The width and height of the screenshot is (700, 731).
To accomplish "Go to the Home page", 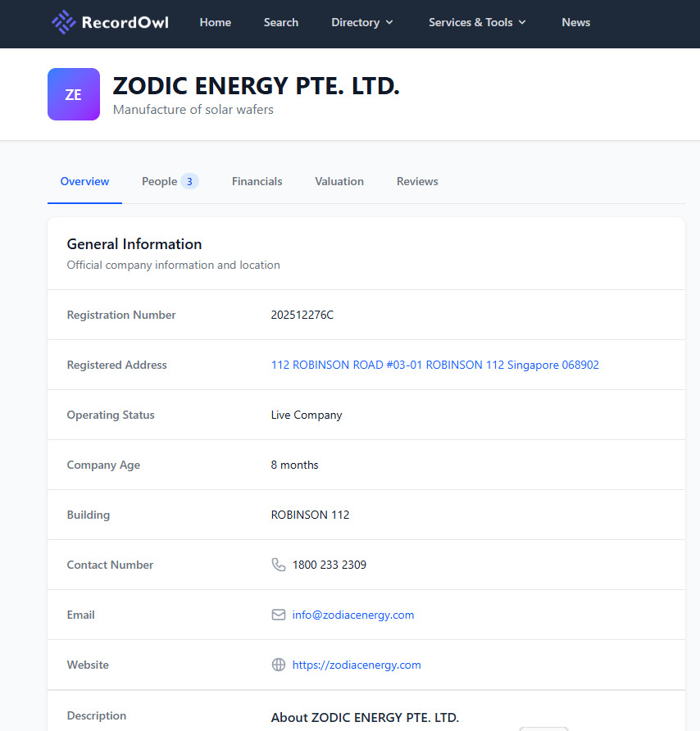I will point(216,22).
